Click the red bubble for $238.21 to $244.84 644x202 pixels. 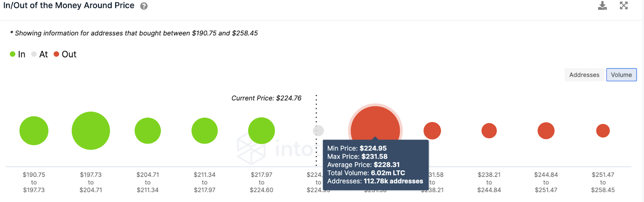pos(489,131)
